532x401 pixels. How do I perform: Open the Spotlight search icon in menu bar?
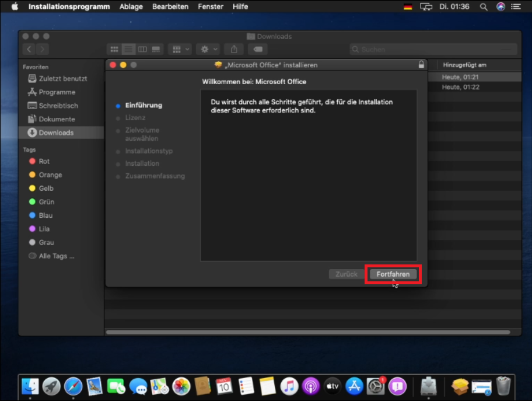click(483, 6)
